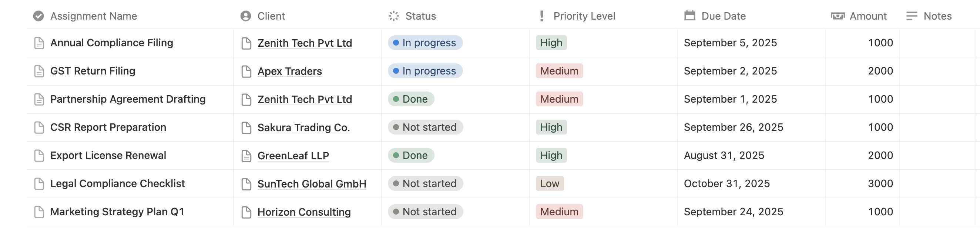Open the Notes column header menu
This screenshot has width=980, height=229.
pyautogui.click(x=937, y=16)
